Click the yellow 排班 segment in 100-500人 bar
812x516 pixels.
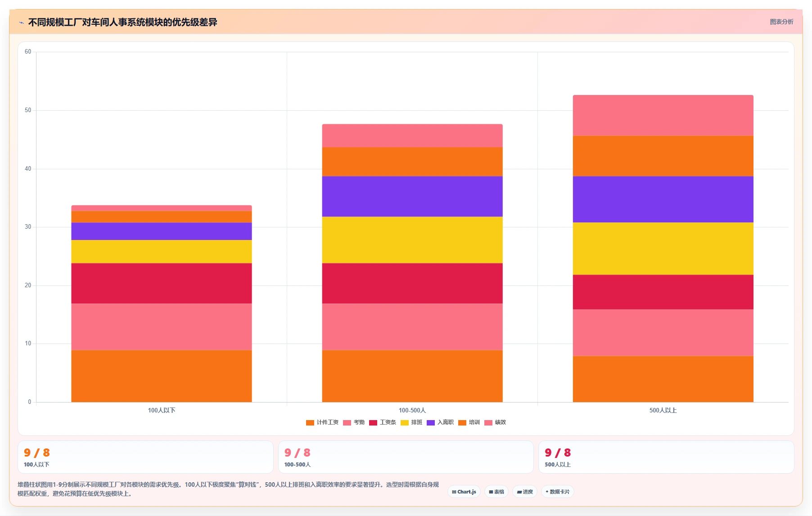[x=412, y=240]
